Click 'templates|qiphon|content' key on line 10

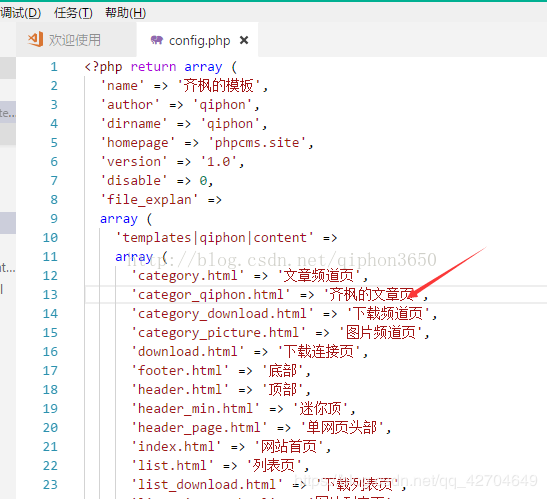tap(214, 238)
